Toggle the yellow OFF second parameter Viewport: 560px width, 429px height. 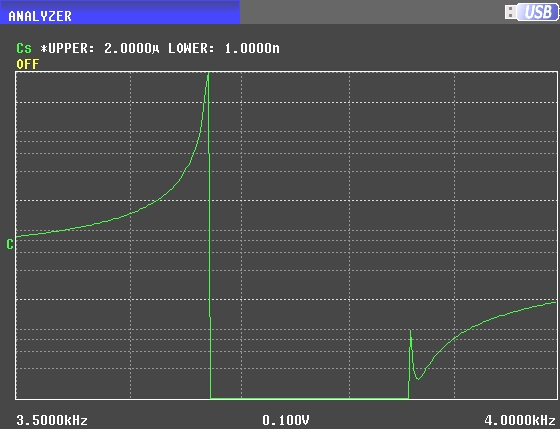(x=28, y=64)
